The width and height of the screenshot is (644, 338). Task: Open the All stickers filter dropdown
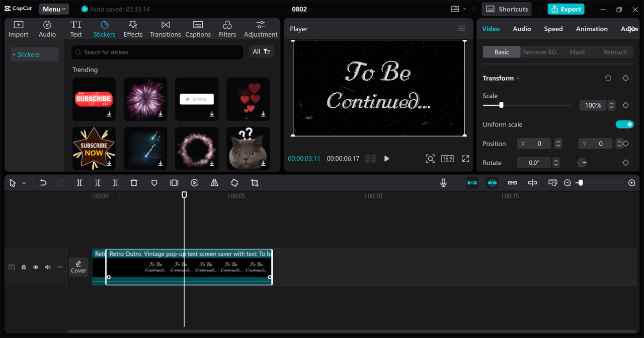(x=261, y=51)
